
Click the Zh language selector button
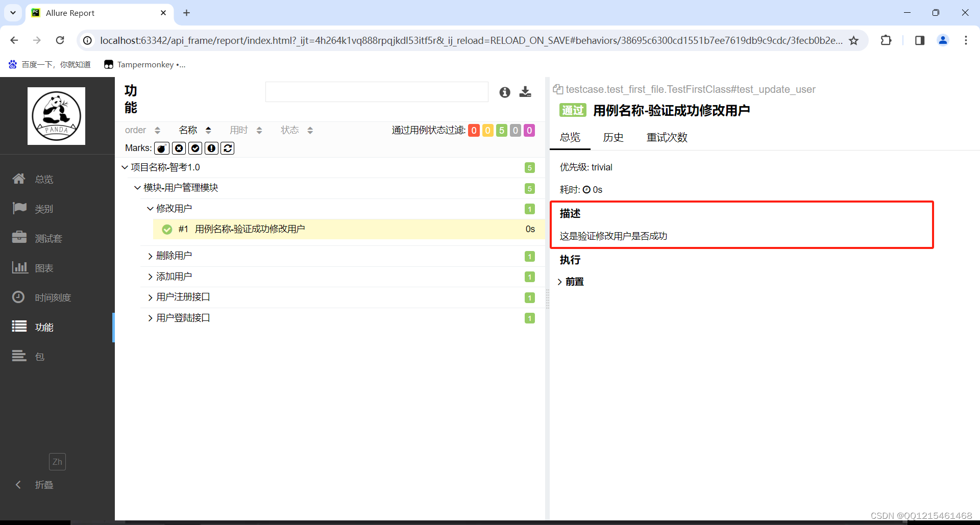57,462
